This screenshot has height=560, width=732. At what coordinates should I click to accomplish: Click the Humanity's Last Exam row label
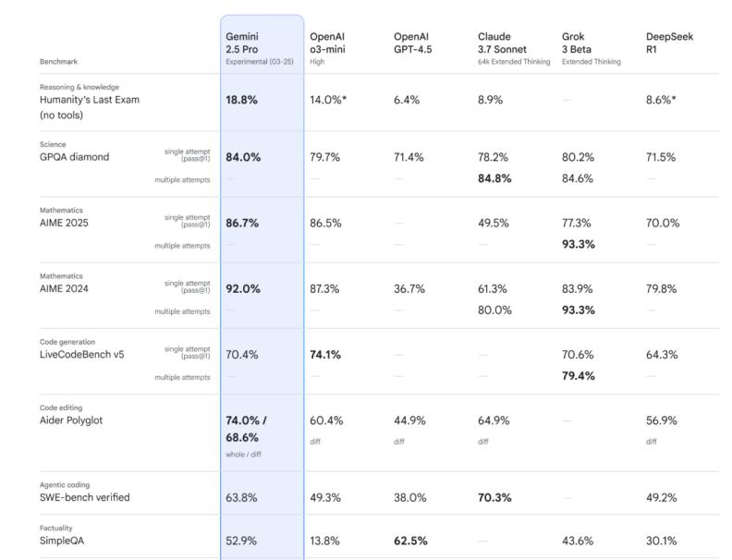[x=89, y=100]
